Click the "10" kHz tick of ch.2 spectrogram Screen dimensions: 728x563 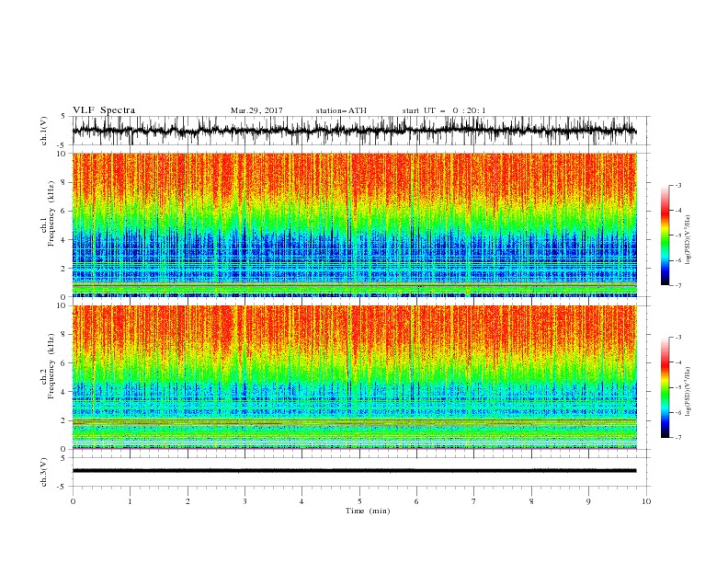pyautogui.click(x=62, y=305)
